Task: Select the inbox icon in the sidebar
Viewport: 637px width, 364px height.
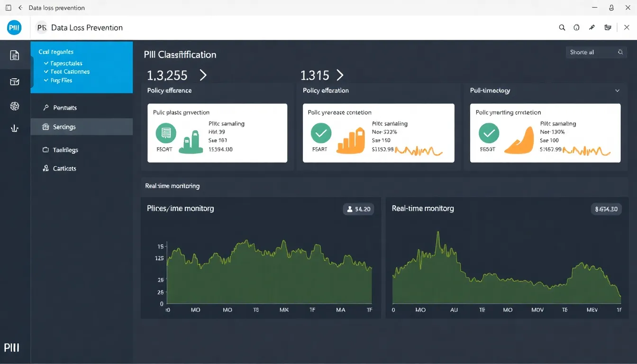Action: (14, 81)
